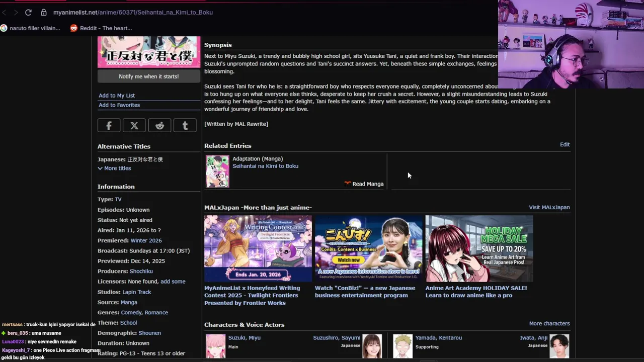Viewport: 644px width, 362px height.
Task: Open the Comedy genre link
Action: (131, 313)
